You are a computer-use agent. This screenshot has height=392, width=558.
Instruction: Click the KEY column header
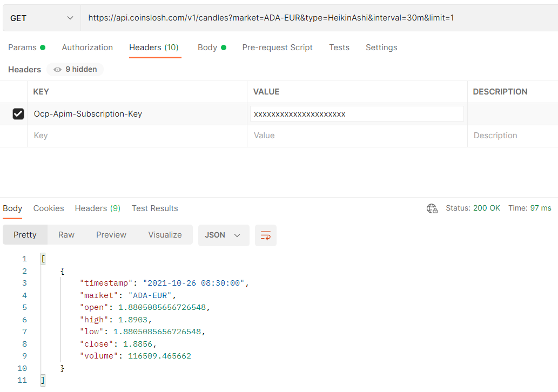[41, 92]
